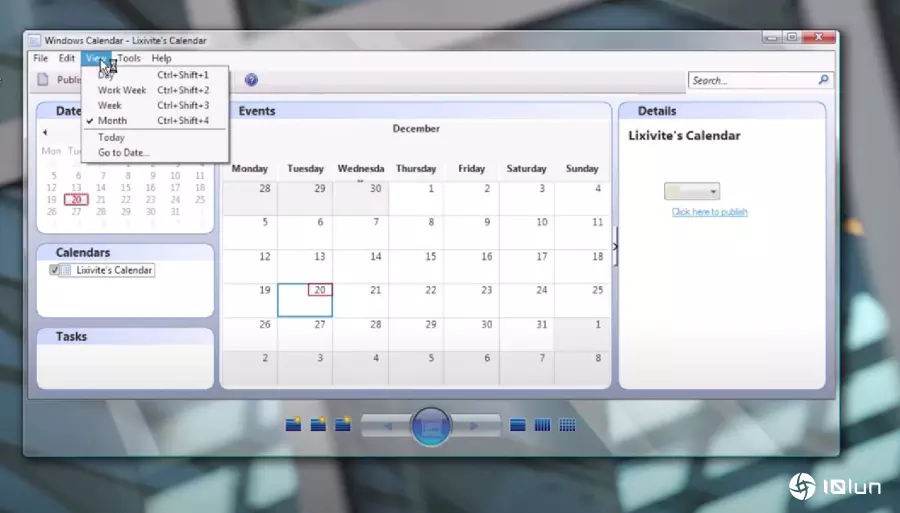Open the calendar color dropdown in Details

(692, 191)
